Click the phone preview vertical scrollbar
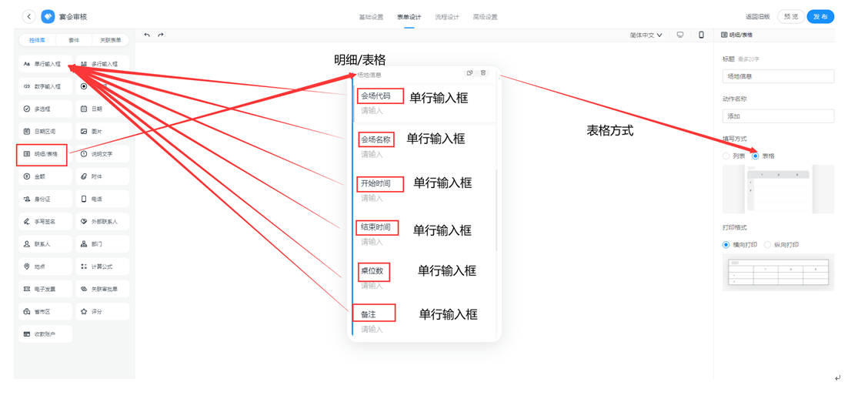This screenshot has width=868, height=399. pos(496,210)
